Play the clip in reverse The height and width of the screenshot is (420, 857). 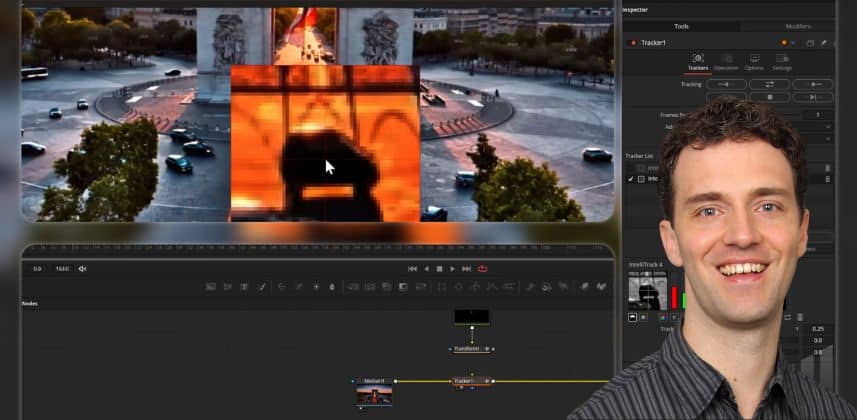[x=427, y=269]
